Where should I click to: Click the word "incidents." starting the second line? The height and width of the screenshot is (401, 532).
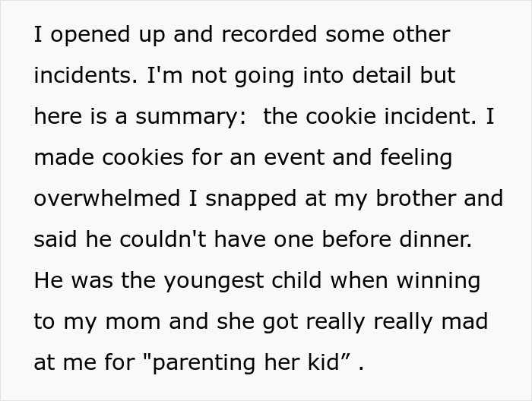click(x=83, y=76)
